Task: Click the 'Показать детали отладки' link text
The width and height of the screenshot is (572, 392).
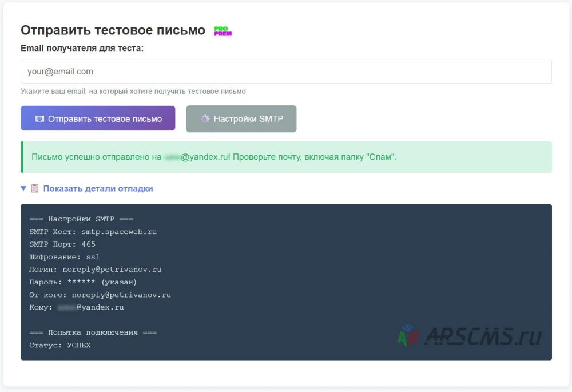Action: 98,188
